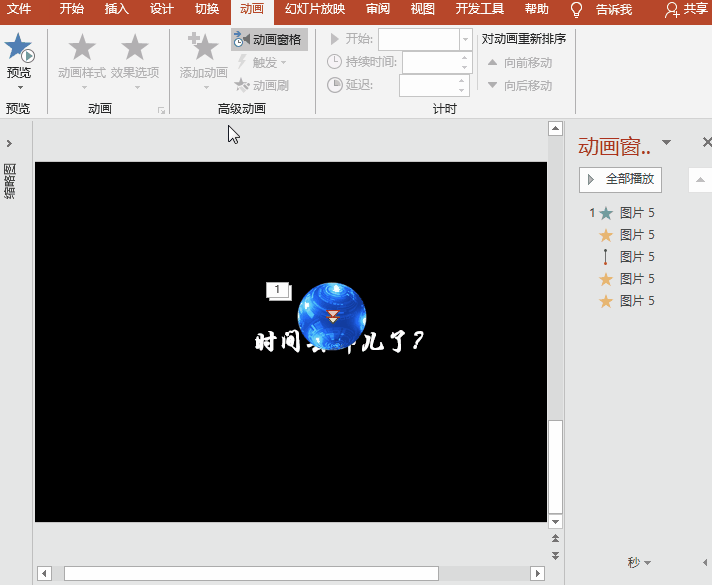Click Move Earlier (向前移动) reorder button

click(x=519, y=63)
